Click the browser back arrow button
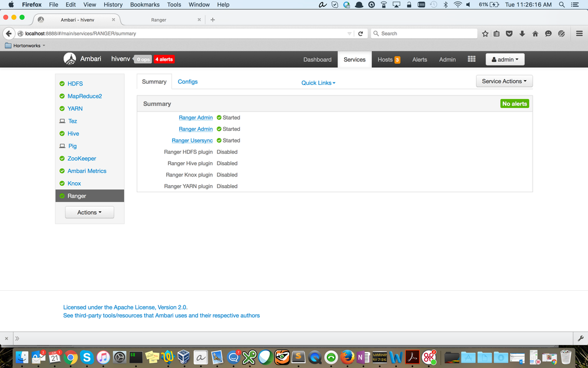The width and height of the screenshot is (588, 368). pyautogui.click(x=9, y=34)
